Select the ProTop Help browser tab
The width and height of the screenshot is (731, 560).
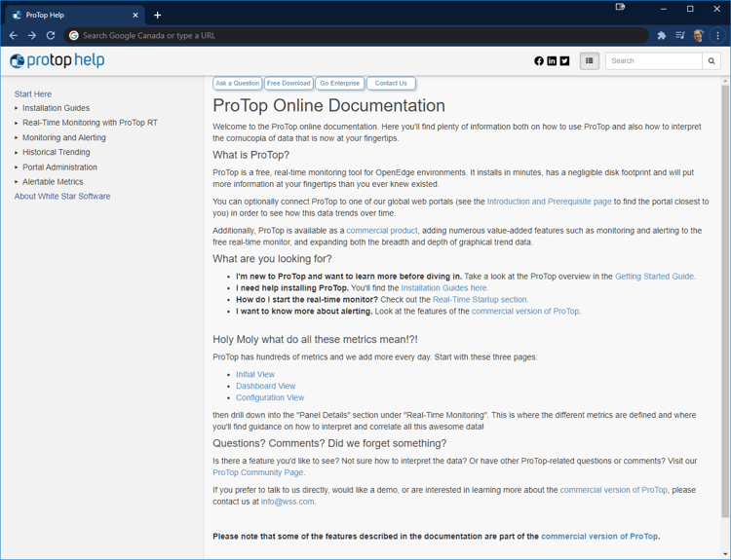point(75,16)
